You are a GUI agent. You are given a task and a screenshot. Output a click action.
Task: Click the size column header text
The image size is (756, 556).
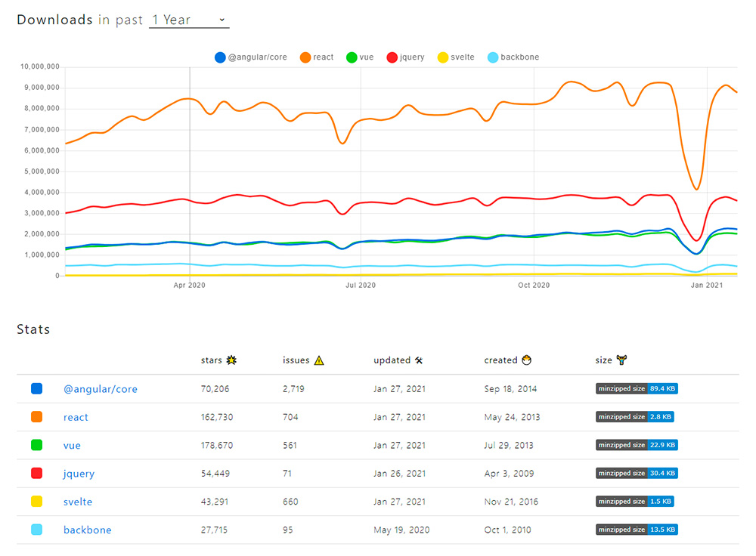(x=603, y=360)
